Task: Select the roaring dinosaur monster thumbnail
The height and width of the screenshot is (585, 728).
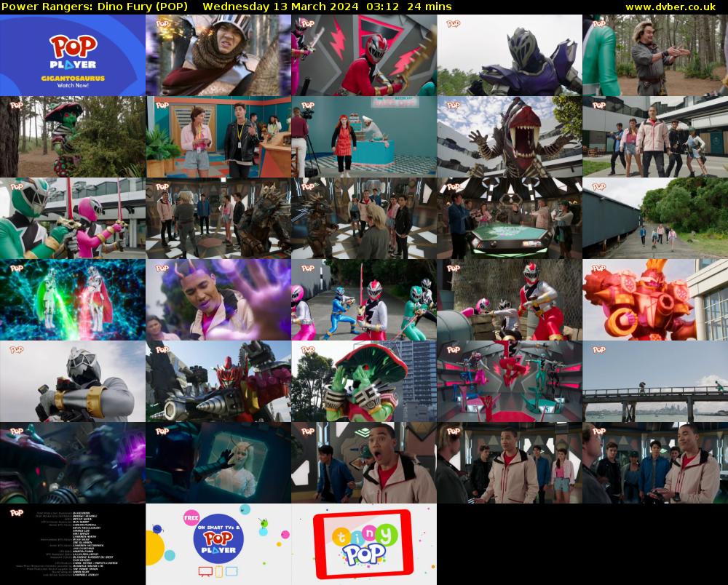Action: pos(510,137)
